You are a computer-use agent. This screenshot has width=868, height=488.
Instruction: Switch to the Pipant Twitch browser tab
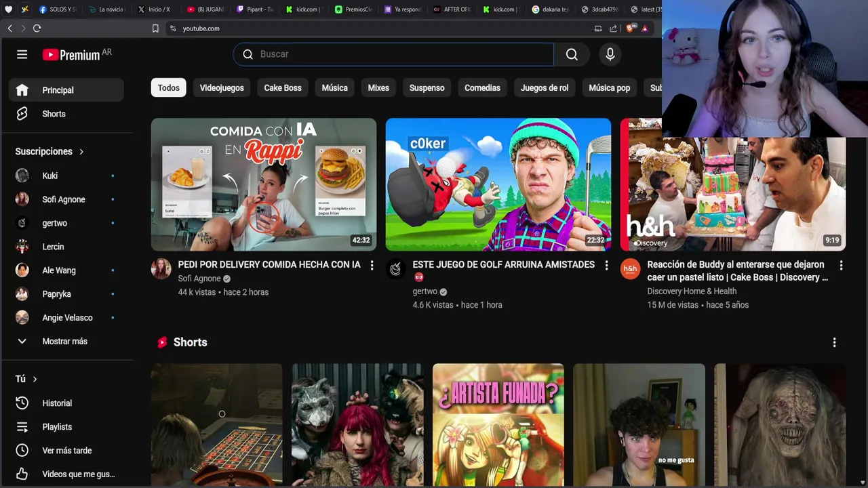(x=255, y=9)
